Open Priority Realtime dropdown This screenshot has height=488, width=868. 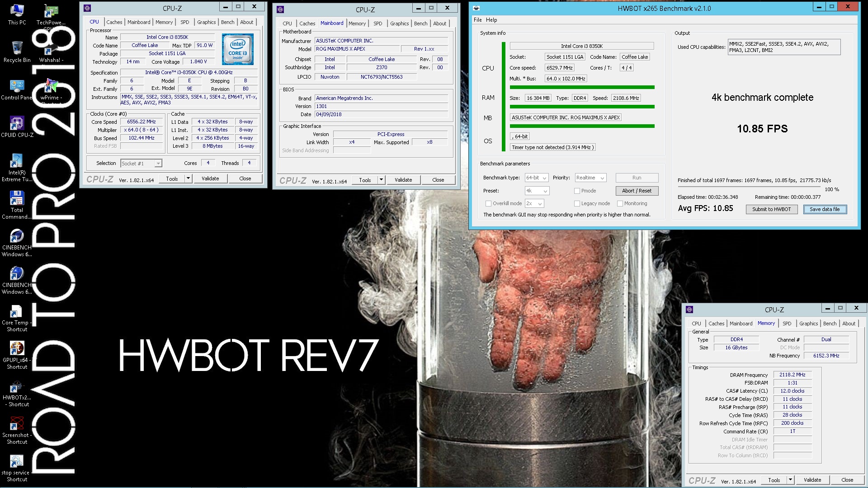[590, 178]
